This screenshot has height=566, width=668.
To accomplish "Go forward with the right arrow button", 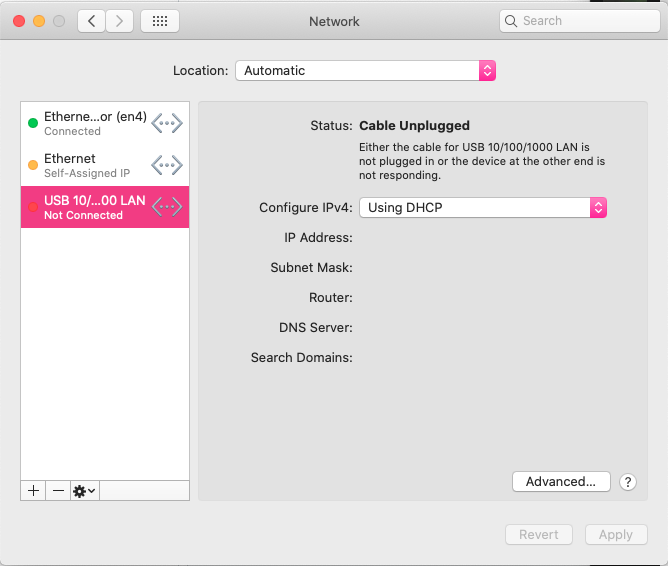I will coord(119,21).
